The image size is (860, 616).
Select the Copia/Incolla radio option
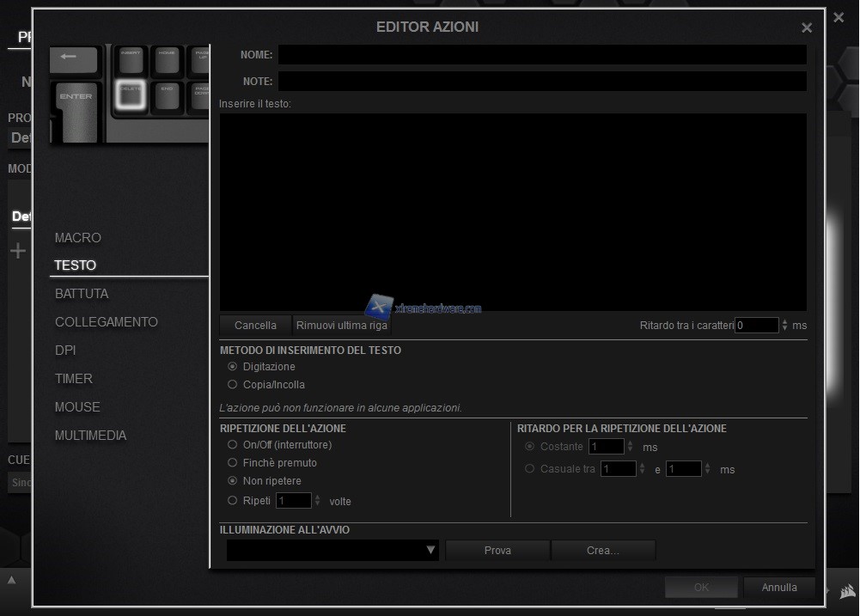(232, 385)
